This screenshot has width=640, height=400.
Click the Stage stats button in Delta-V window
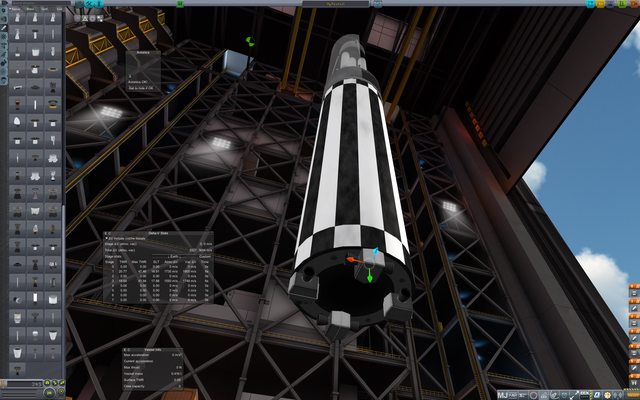(x=113, y=256)
